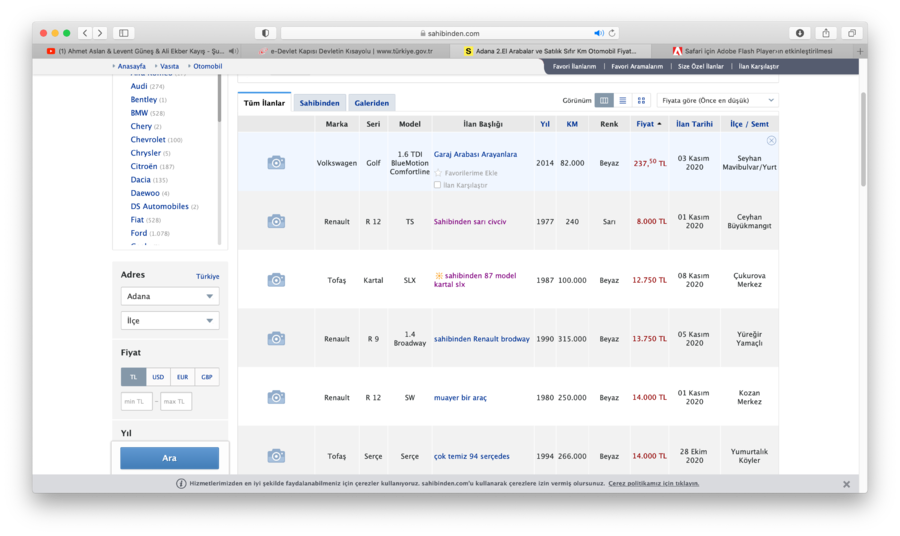Image resolution: width=900 pixels, height=536 pixels.
Task: Click the Safari address bar
Action: click(x=449, y=33)
